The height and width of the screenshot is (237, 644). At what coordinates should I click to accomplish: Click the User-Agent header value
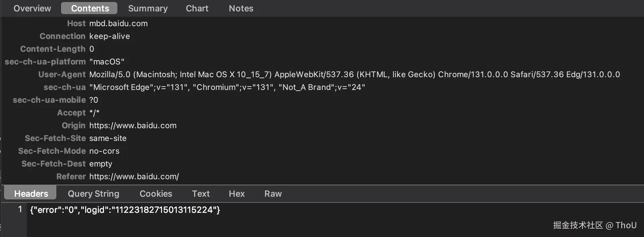tap(354, 75)
